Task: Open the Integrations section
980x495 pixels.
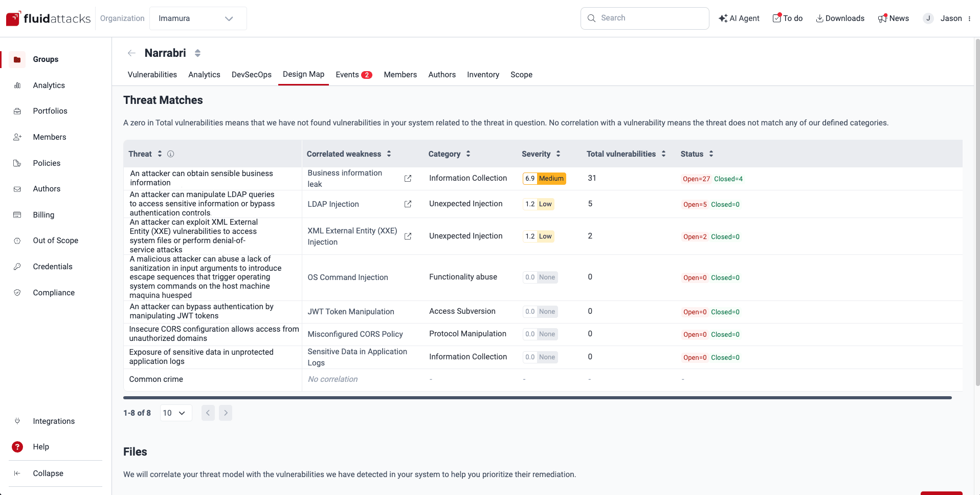Action: point(54,421)
